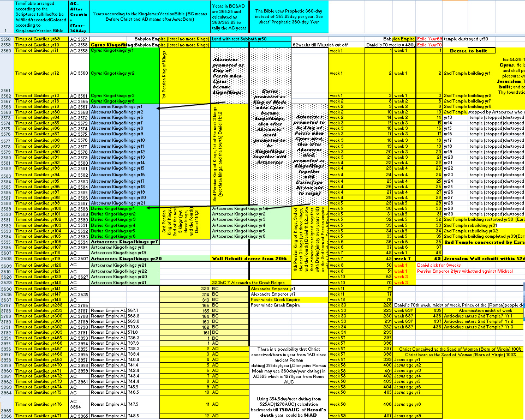
Task: Select the "Darius Kingofkings yr1" cell
Action: pos(124,208)
